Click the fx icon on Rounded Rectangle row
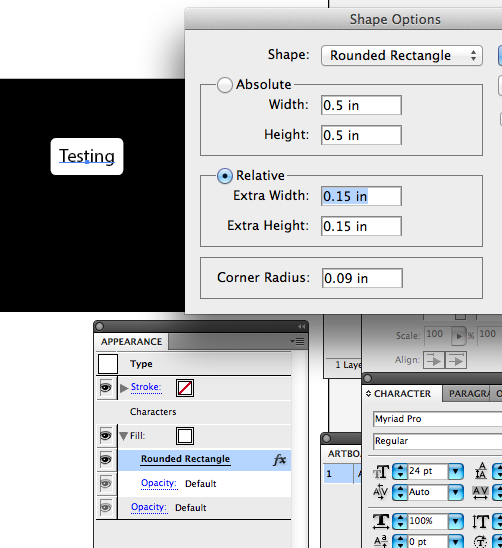Image resolution: width=502 pixels, height=548 pixels. (x=279, y=460)
